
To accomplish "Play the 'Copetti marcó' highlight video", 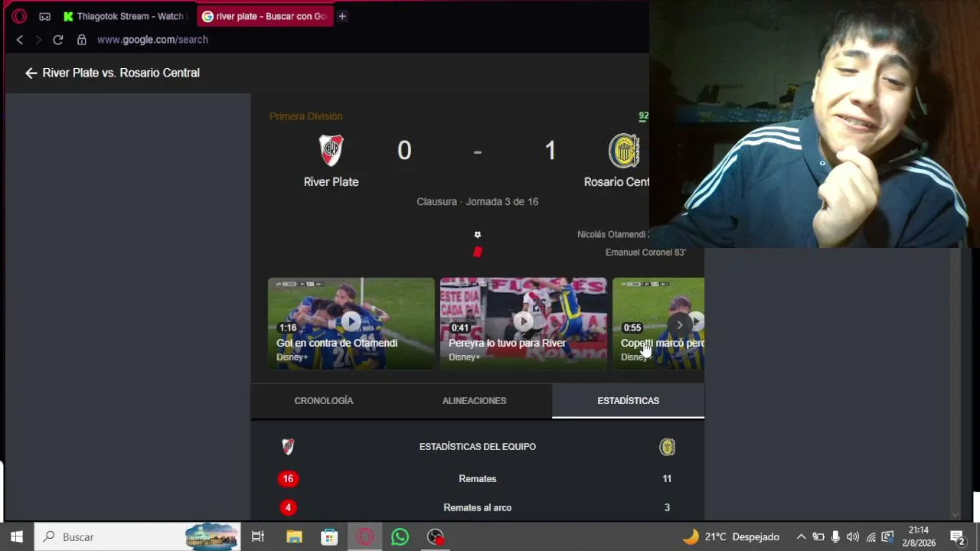I will (658, 323).
